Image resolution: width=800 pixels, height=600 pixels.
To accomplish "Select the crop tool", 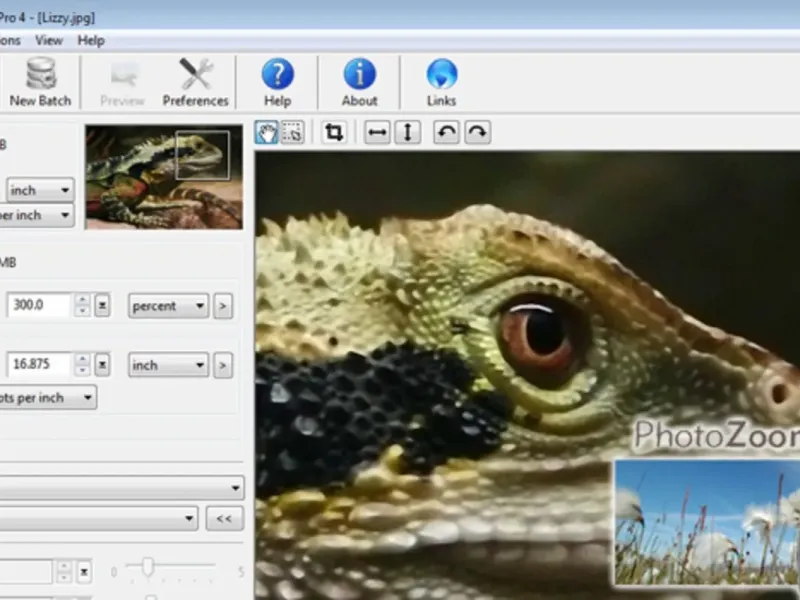I will [x=334, y=133].
